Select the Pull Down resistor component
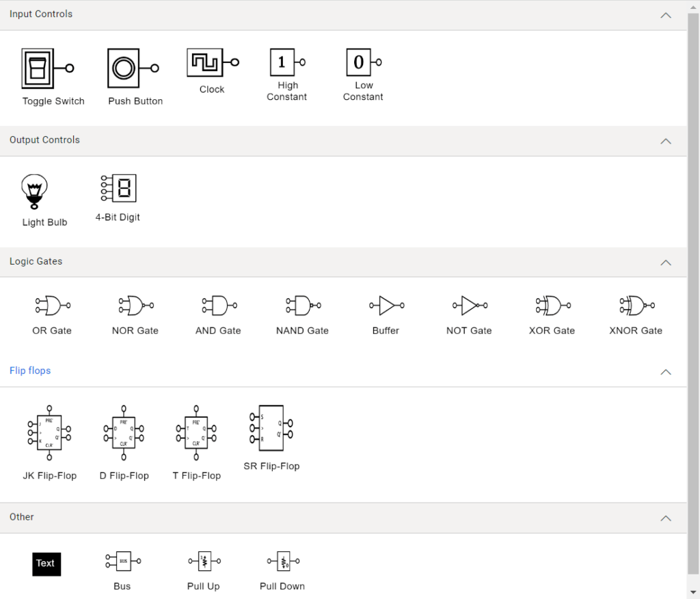This screenshot has height=599, width=700. (x=282, y=561)
